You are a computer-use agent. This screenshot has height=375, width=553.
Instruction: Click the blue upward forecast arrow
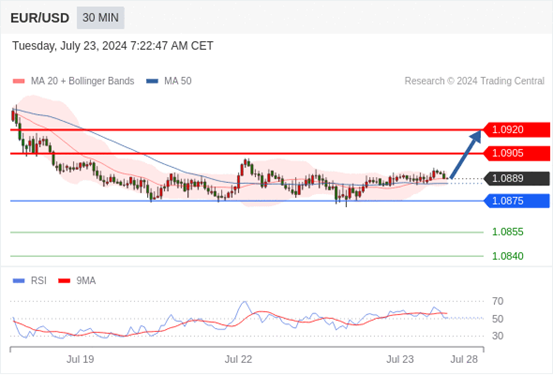pyautogui.click(x=466, y=155)
